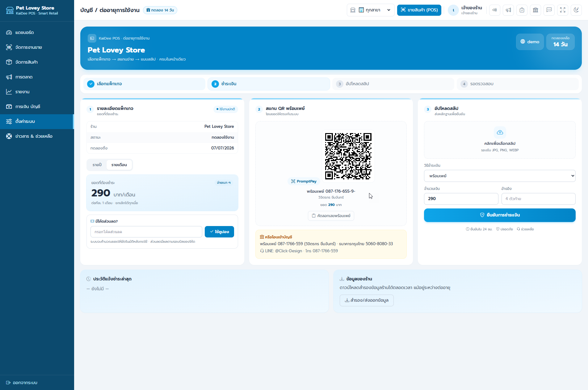Open the ทุกสาขา branch dropdown
The height and width of the screenshot is (390, 588).
371,10
